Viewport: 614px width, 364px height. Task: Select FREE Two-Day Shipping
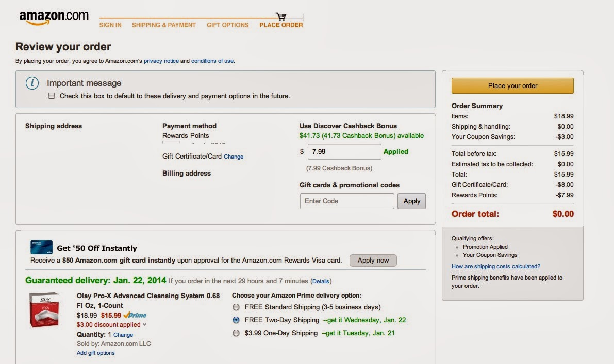pos(236,320)
